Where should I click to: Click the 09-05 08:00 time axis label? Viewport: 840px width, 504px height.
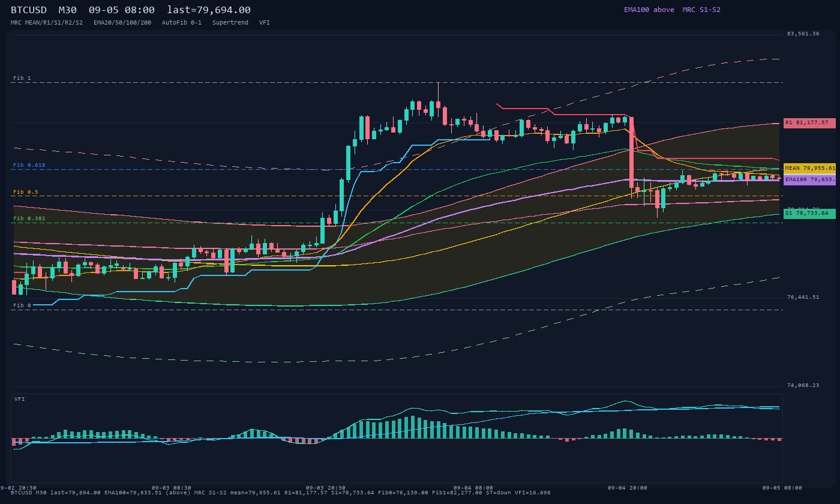782,488
